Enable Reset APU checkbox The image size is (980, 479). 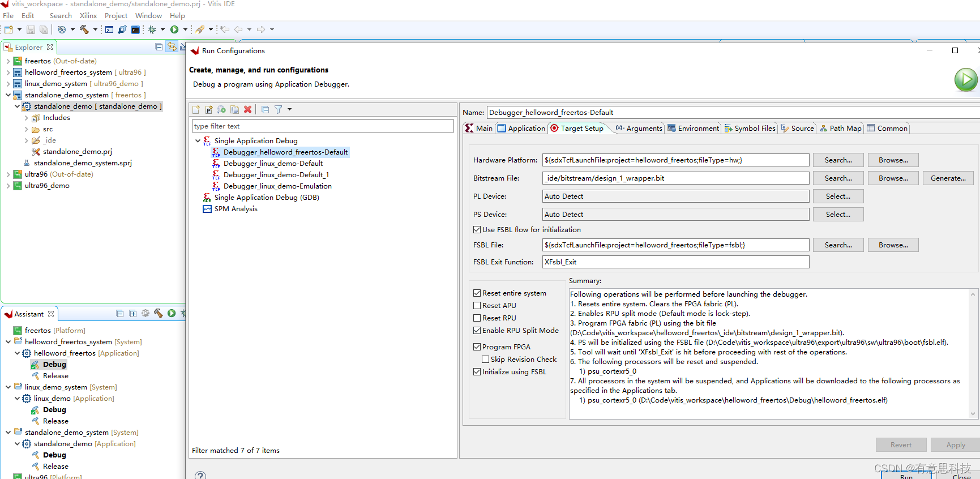click(477, 305)
